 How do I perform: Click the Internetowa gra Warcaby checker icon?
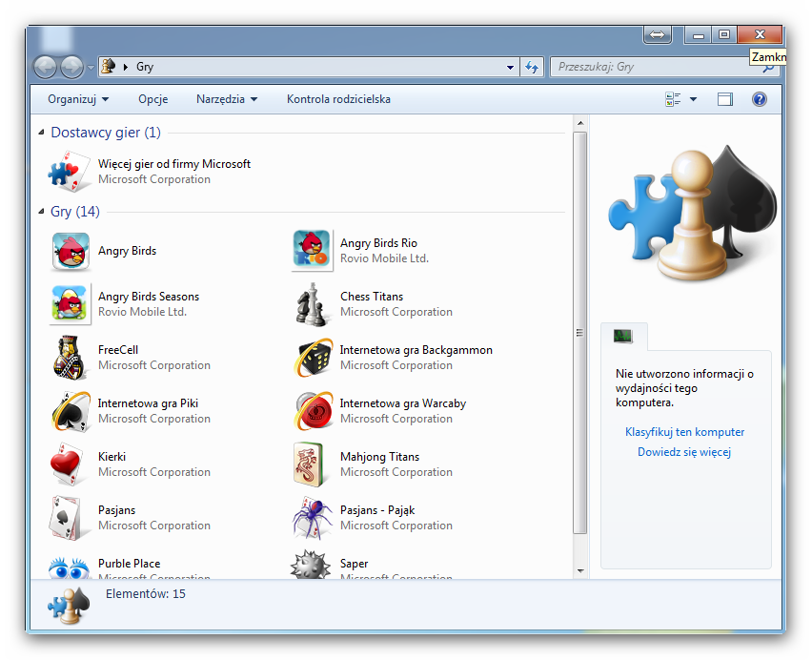[314, 411]
